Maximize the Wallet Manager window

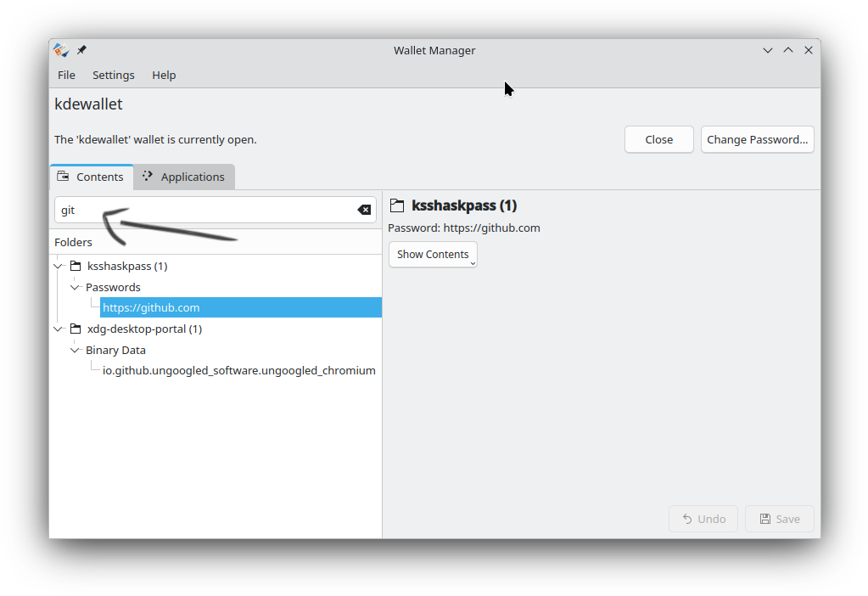(x=788, y=50)
